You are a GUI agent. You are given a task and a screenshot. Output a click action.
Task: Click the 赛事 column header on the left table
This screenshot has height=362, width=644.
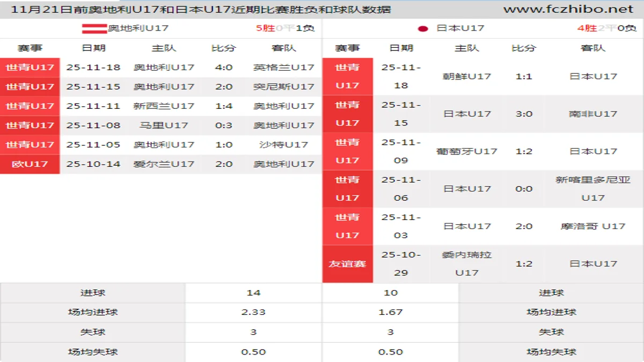(x=30, y=47)
